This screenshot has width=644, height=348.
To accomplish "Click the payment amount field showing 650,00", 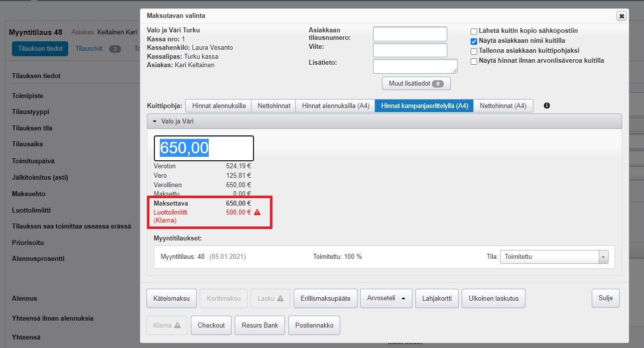I will tap(204, 148).
